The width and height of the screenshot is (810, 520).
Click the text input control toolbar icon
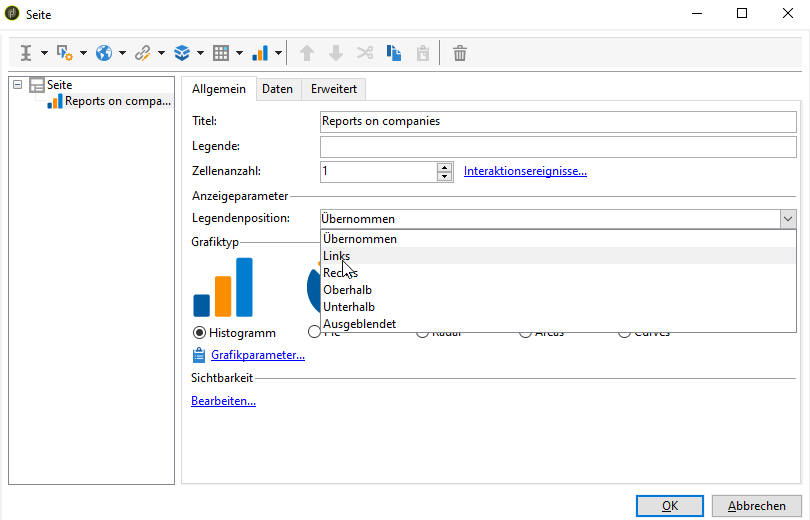26,53
